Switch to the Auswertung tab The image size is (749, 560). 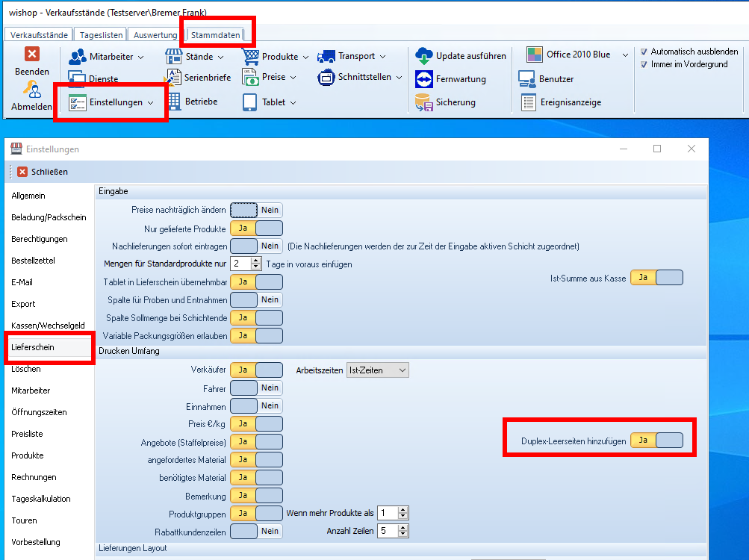tap(155, 35)
